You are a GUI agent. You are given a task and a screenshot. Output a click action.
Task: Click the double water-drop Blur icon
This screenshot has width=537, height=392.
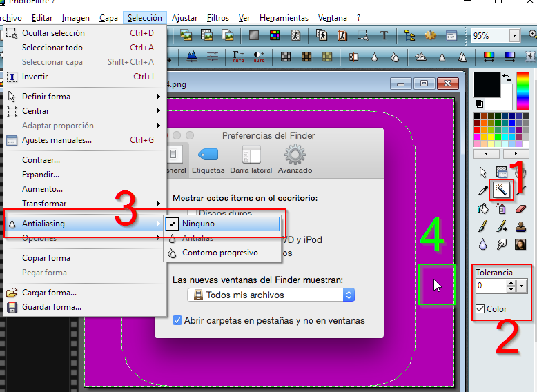coord(395,57)
